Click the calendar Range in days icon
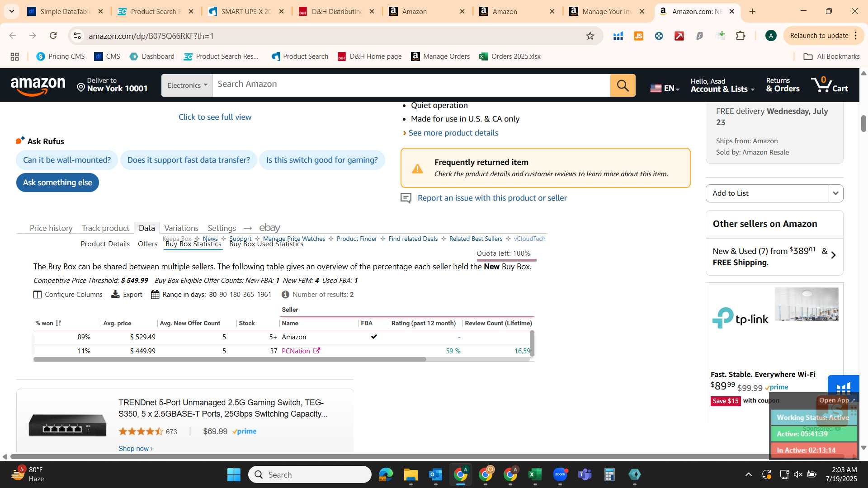This screenshot has height=488, width=868. click(x=155, y=295)
